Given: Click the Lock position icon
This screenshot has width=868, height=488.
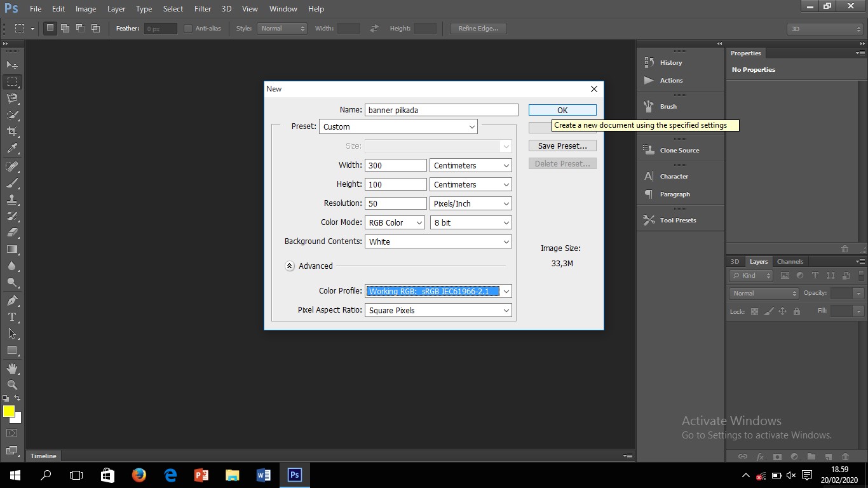Looking at the screenshot, I should (x=783, y=311).
